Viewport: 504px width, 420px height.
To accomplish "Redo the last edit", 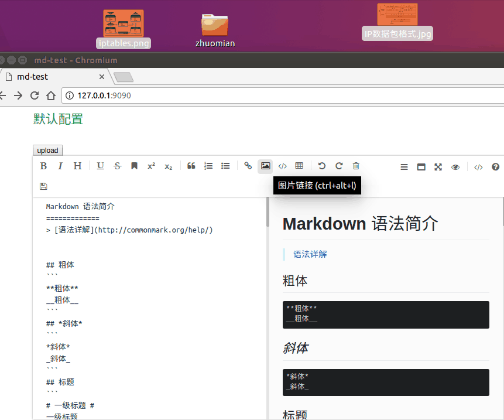I will [x=339, y=166].
